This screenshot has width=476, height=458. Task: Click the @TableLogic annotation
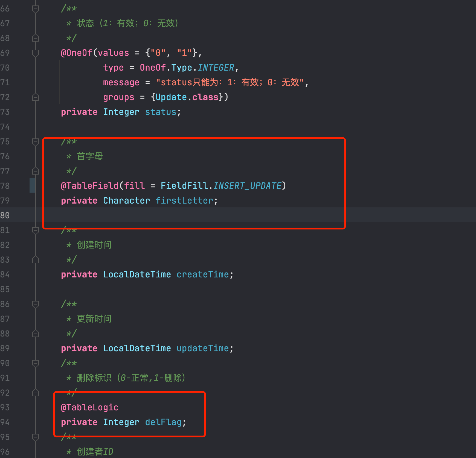click(89, 407)
